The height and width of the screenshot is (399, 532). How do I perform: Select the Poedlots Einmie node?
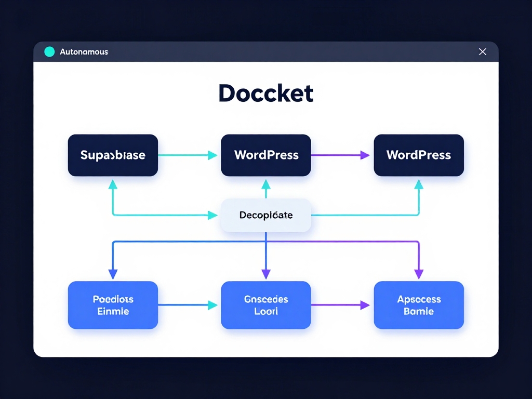coord(113,305)
